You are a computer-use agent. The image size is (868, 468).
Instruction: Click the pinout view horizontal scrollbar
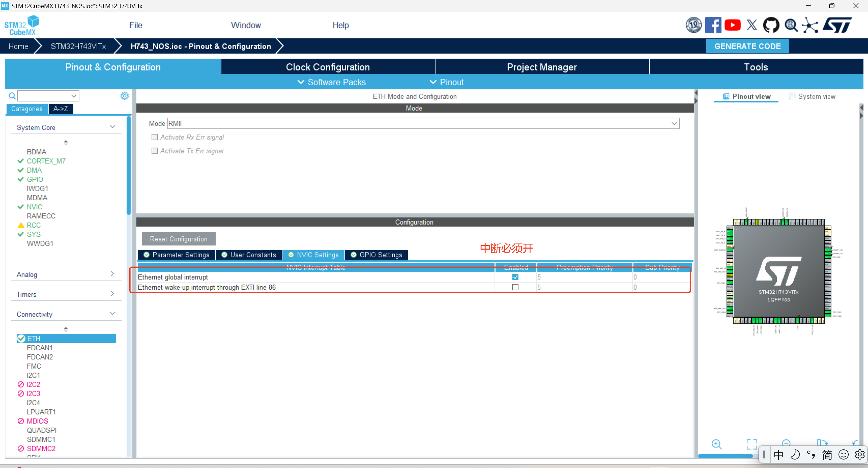pyautogui.click(x=725, y=456)
